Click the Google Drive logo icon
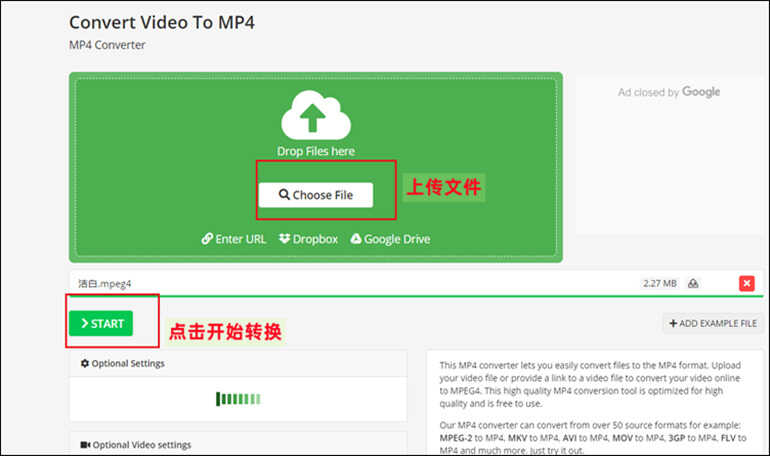Image resolution: width=770 pixels, height=456 pixels. tap(355, 239)
